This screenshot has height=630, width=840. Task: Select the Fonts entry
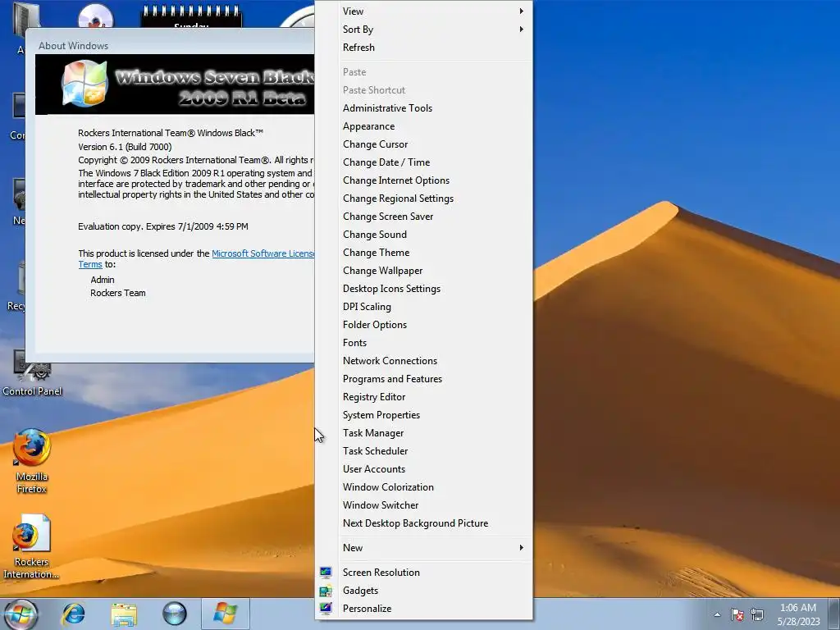tap(424, 343)
